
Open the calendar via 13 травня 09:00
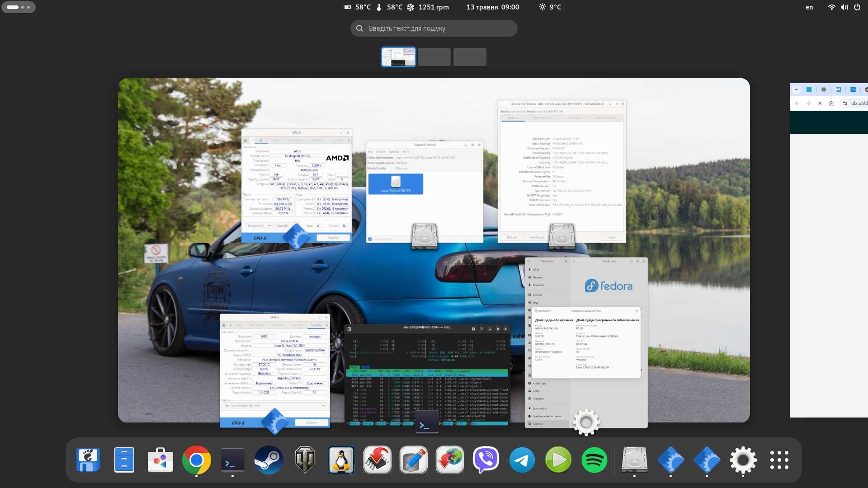pos(493,7)
